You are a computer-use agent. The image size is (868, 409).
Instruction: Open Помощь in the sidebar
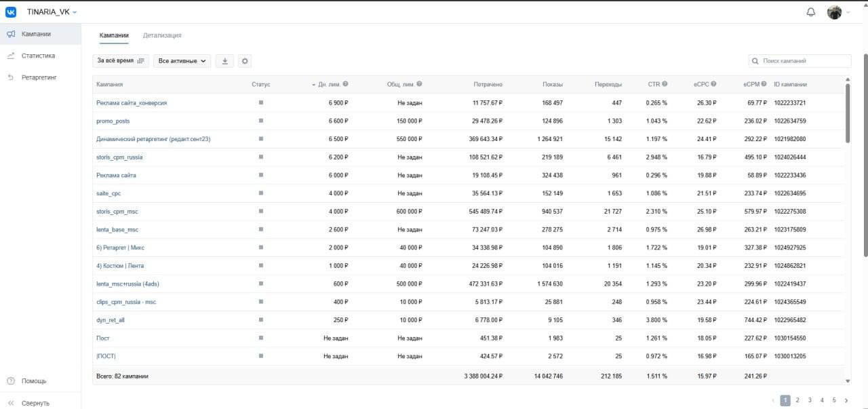(41, 381)
